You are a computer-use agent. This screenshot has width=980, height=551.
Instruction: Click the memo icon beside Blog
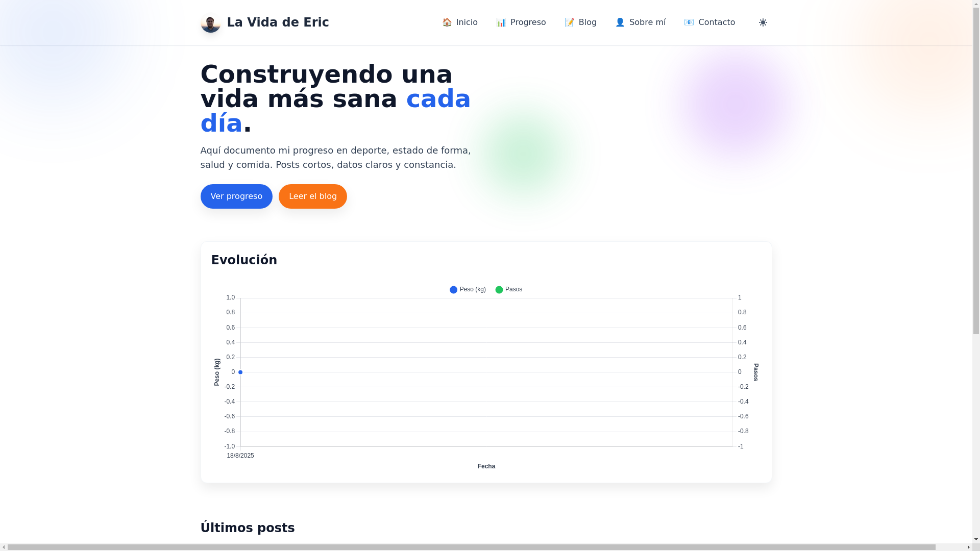tap(570, 22)
